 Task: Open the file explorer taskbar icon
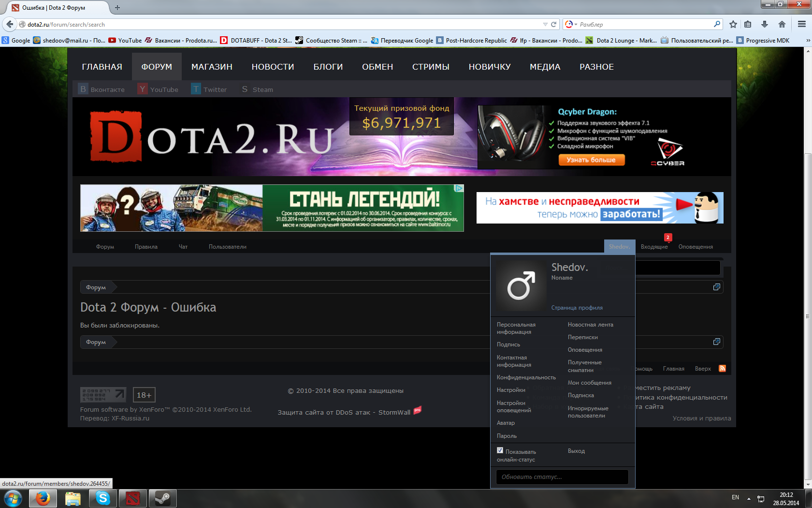tap(73, 498)
